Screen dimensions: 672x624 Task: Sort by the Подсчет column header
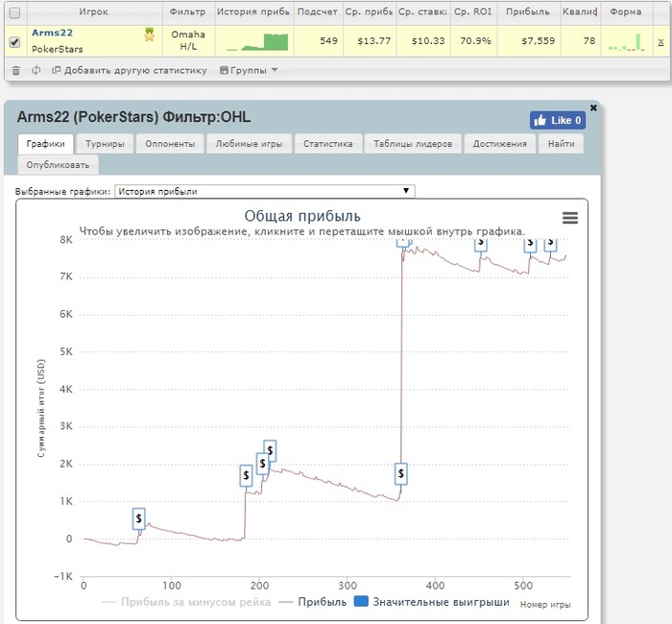[318, 12]
